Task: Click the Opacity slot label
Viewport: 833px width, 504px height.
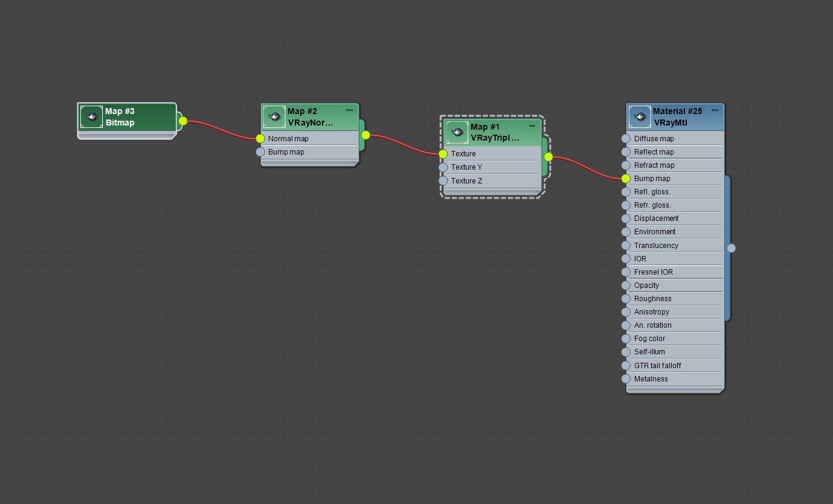Action: [646, 285]
